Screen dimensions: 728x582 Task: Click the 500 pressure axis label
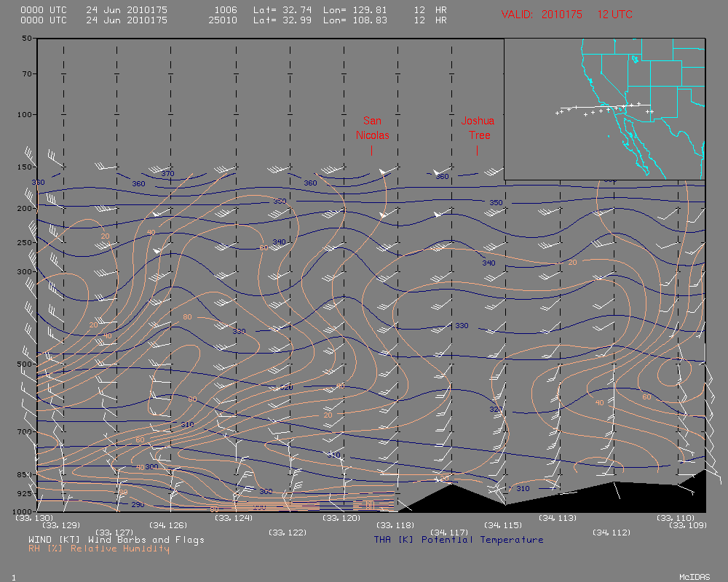(25, 364)
